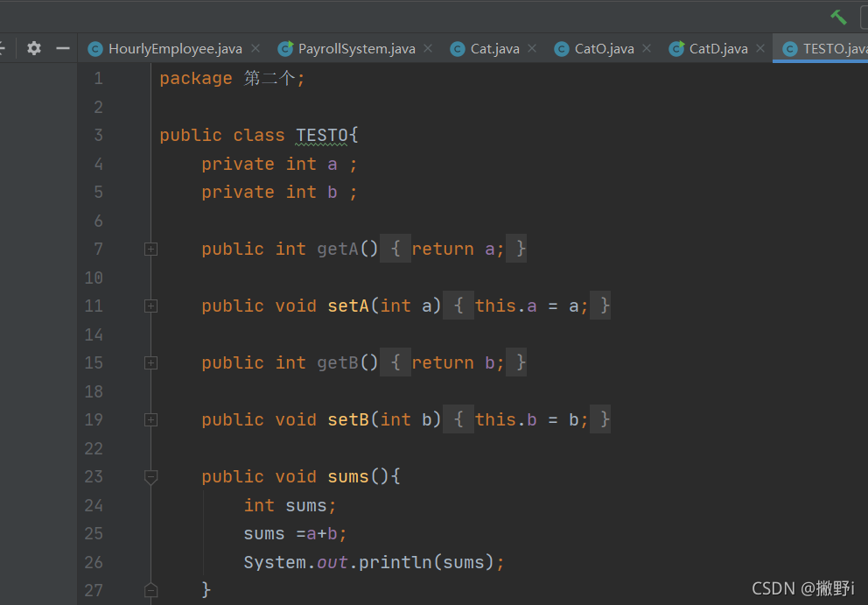
Task: Click the folded body '{ return b; }'
Action: click(x=453, y=362)
